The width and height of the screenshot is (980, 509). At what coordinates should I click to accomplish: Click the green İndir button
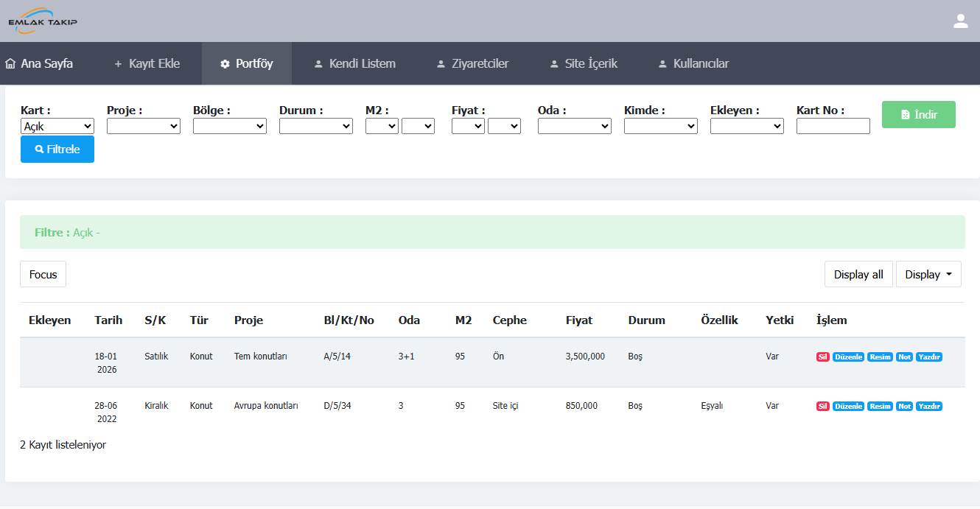pyautogui.click(x=918, y=115)
